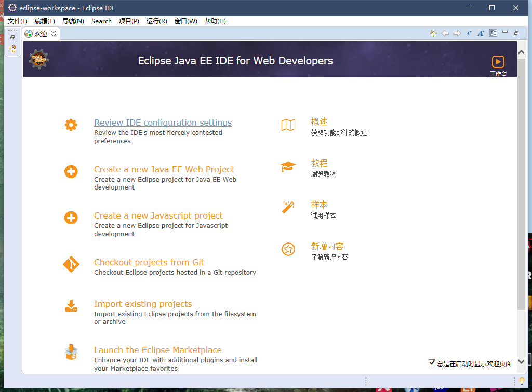
Task: Minimize the welcome view panel
Action: [505, 32]
